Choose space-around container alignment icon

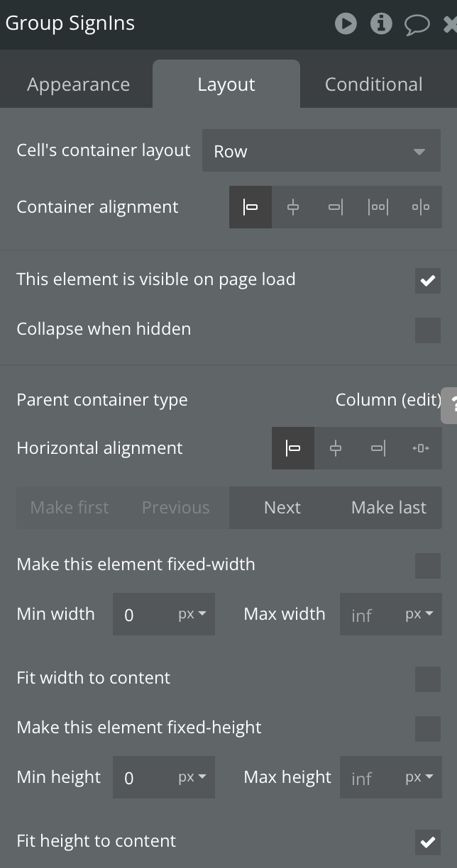tap(421, 207)
